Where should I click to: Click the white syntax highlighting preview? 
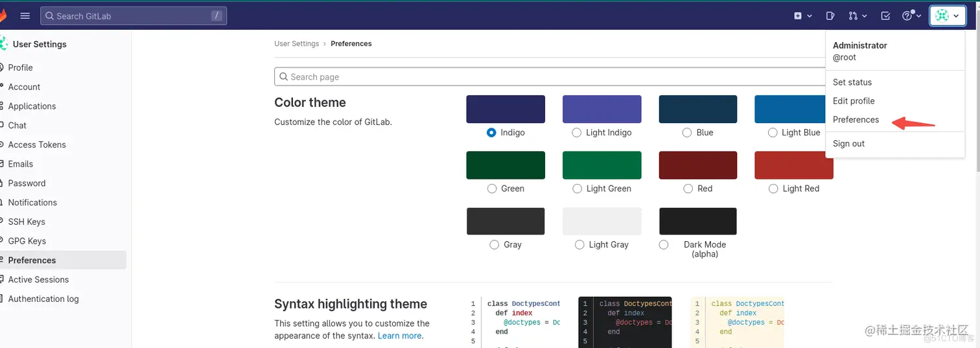click(x=513, y=322)
